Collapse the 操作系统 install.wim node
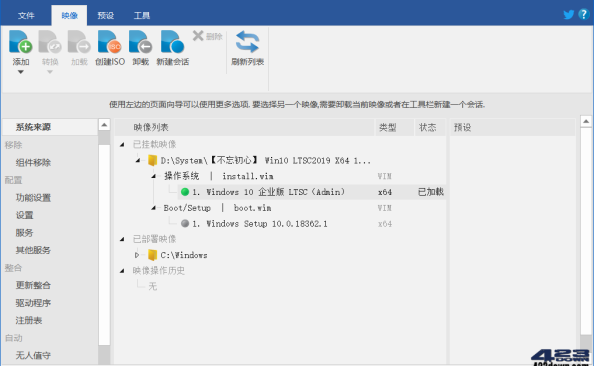 [154, 176]
